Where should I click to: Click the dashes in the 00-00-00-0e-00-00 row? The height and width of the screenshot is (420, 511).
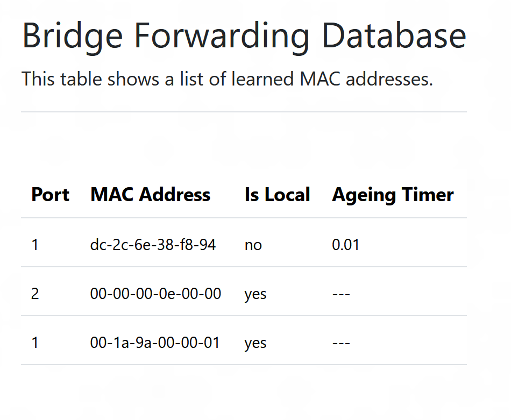point(341,294)
